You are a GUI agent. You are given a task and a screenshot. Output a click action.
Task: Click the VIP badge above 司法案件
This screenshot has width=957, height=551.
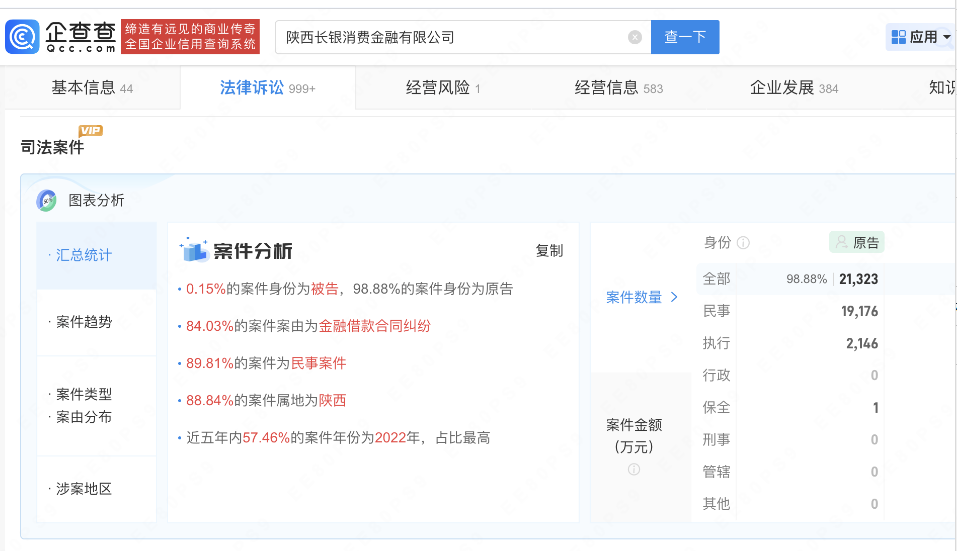click(x=91, y=131)
